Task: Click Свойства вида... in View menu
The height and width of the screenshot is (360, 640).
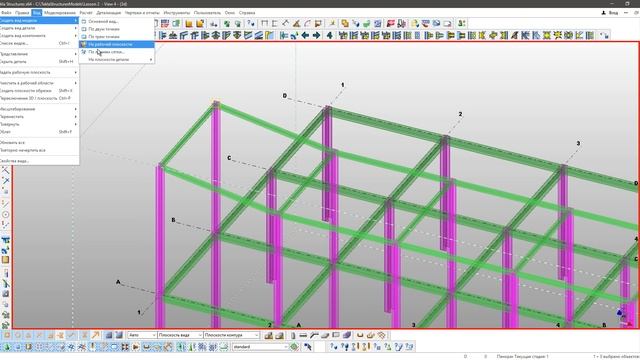Action: pyautogui.click(x=39, y=161)
